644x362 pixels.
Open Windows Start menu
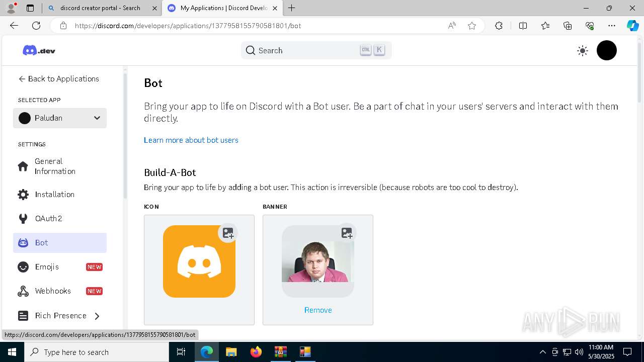pyautogui.click(x=12, y=352)
